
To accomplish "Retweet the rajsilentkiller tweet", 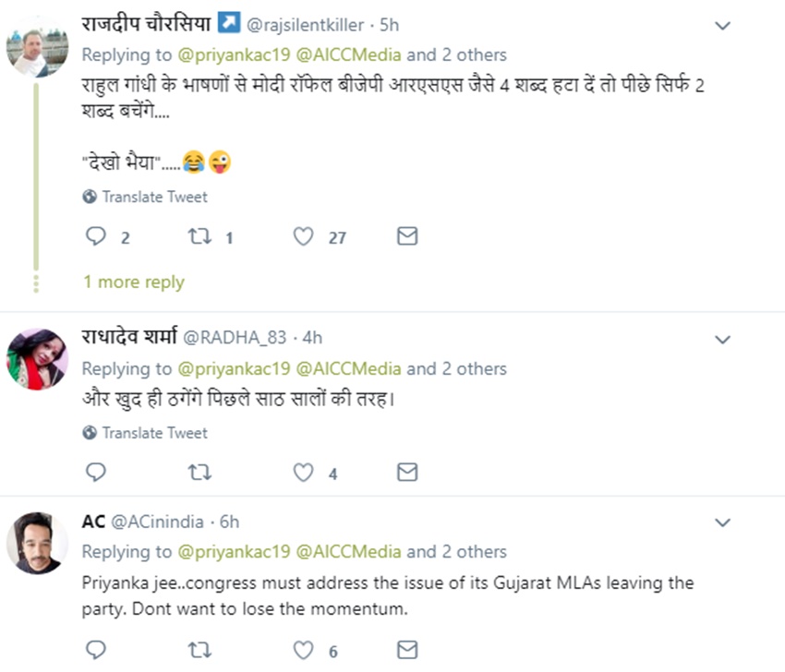I will (199, 237).
